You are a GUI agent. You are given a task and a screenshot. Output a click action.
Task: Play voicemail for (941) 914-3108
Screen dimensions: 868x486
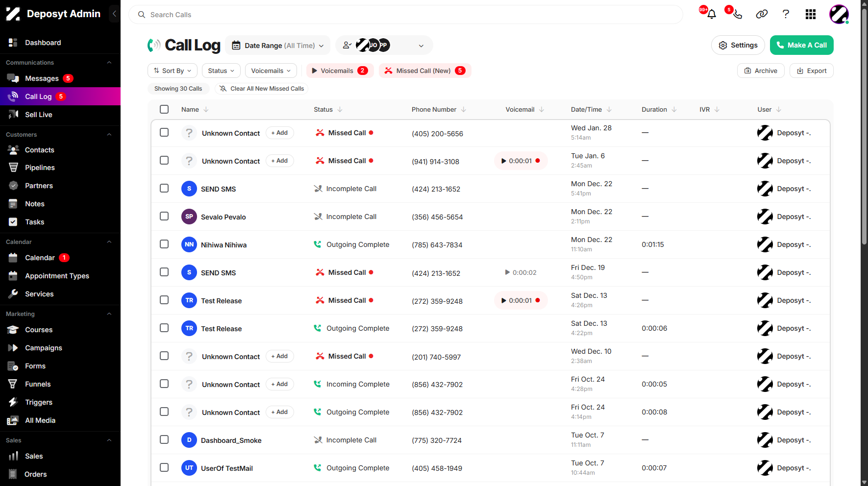(x=521, y=161)
